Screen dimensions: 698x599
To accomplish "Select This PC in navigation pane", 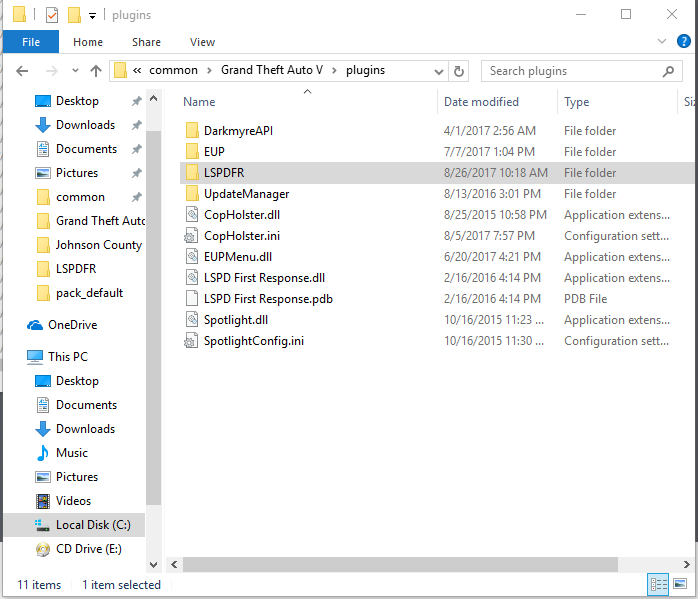I will pos(68,357).
